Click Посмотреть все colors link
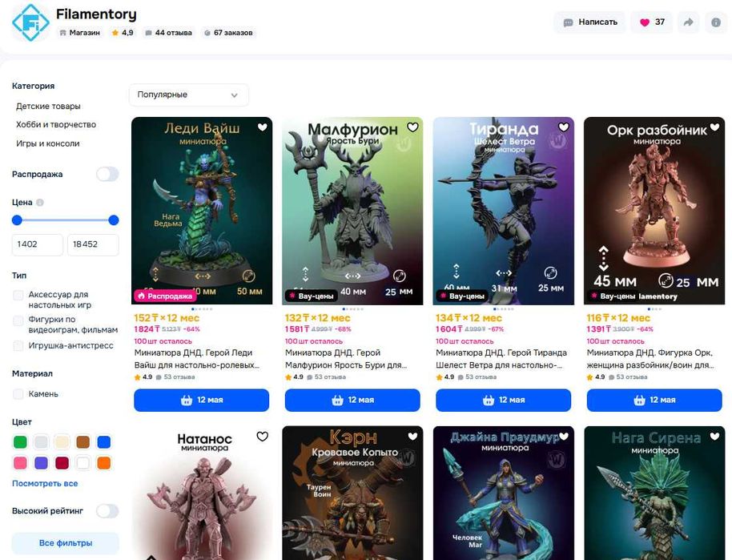The image size is (732, 560). click(x=45, y=483)
